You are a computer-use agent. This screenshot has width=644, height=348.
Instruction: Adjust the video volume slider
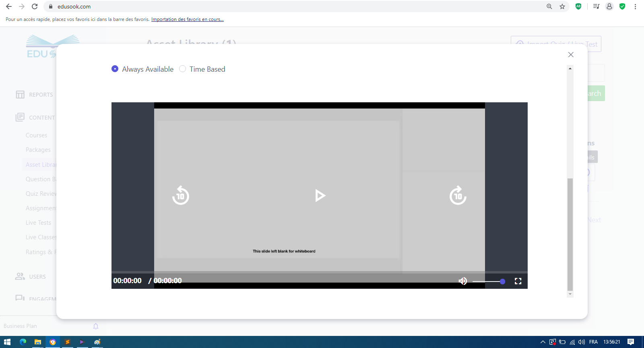point(489,282)
